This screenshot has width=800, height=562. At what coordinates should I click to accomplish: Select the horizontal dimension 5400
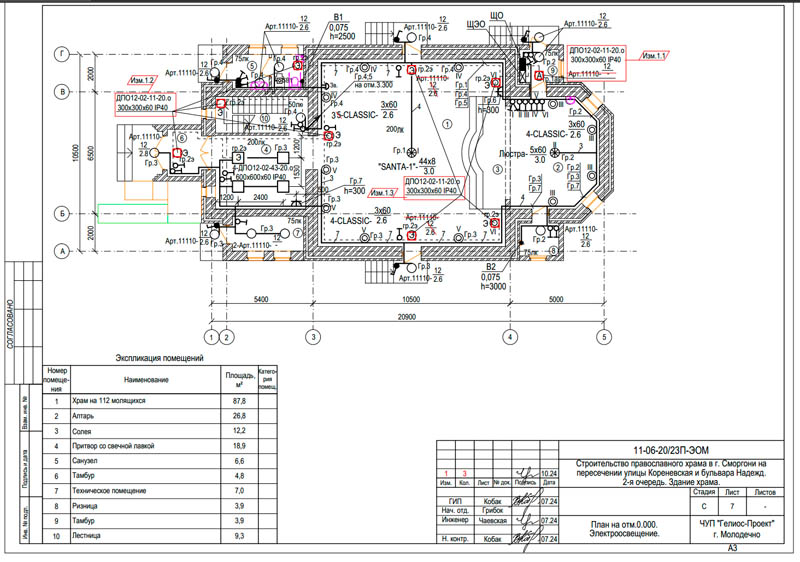pos(261,299)
